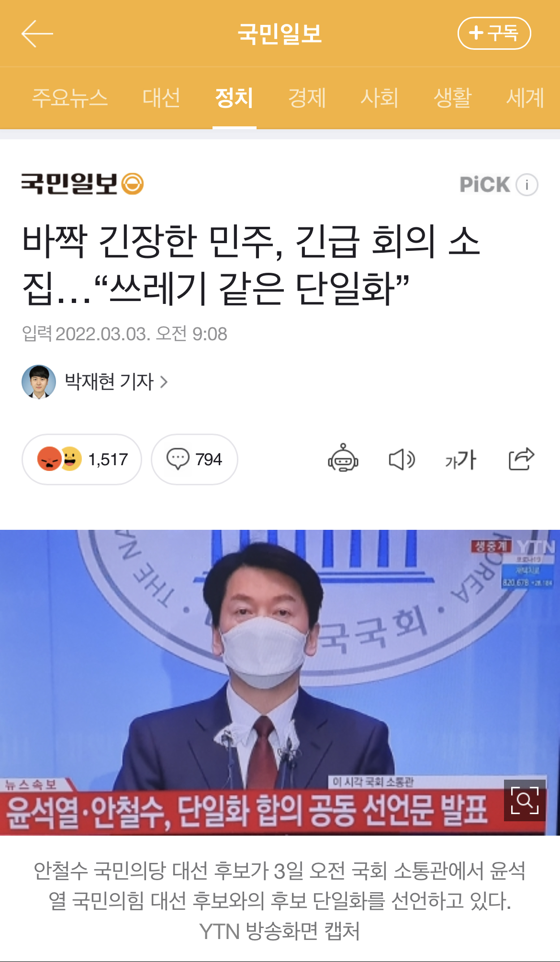
Task: Open the 794 comments
Action: 194,459
